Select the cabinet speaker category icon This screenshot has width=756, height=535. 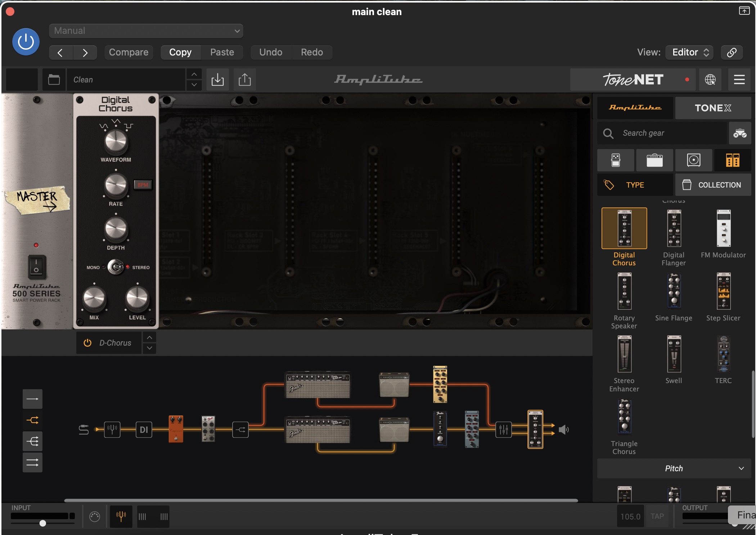pos(694,160)
